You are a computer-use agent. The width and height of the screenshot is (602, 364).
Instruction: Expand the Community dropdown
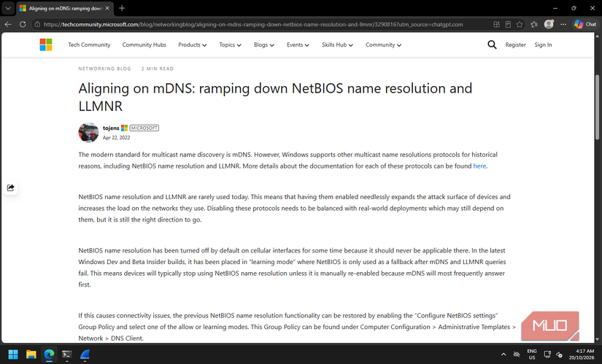click(x=383, y=44)
